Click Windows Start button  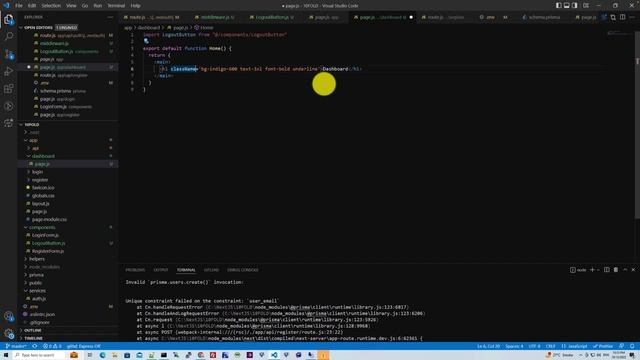pyautogui.click(x=6, y=355)
